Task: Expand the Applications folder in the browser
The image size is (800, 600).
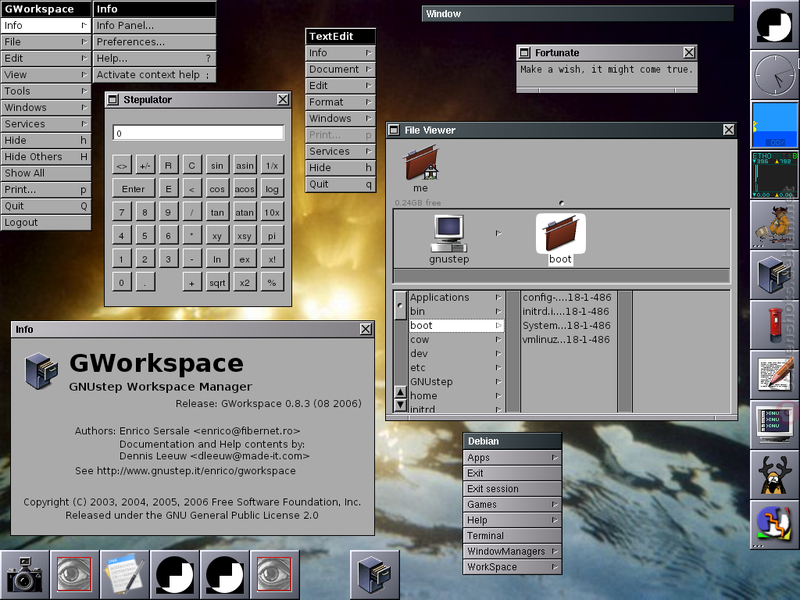Action: pos(456,297)
